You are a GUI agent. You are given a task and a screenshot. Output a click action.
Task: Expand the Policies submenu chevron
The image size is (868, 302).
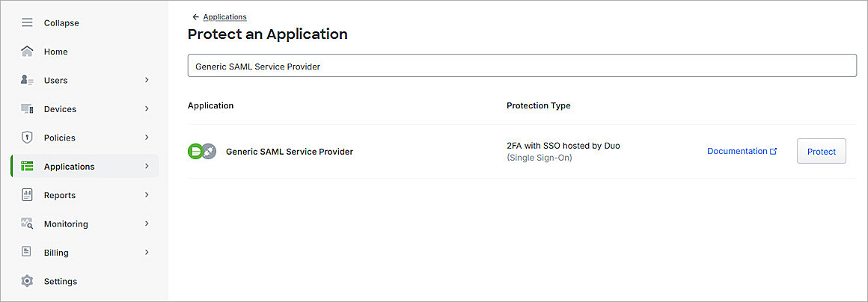147,138
